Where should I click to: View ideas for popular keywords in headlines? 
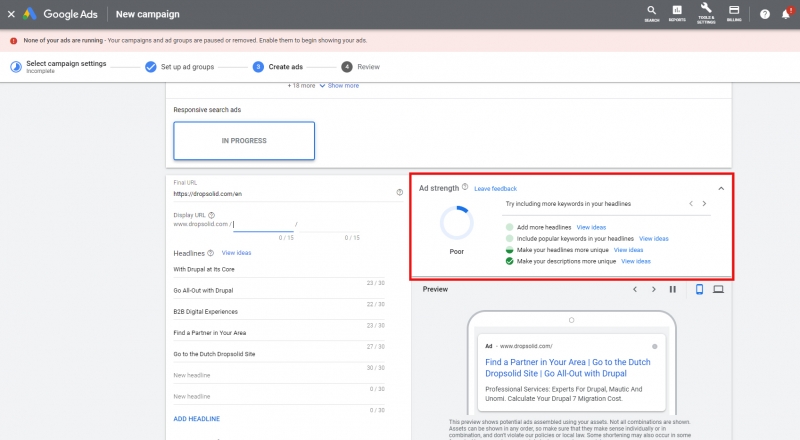654,239
